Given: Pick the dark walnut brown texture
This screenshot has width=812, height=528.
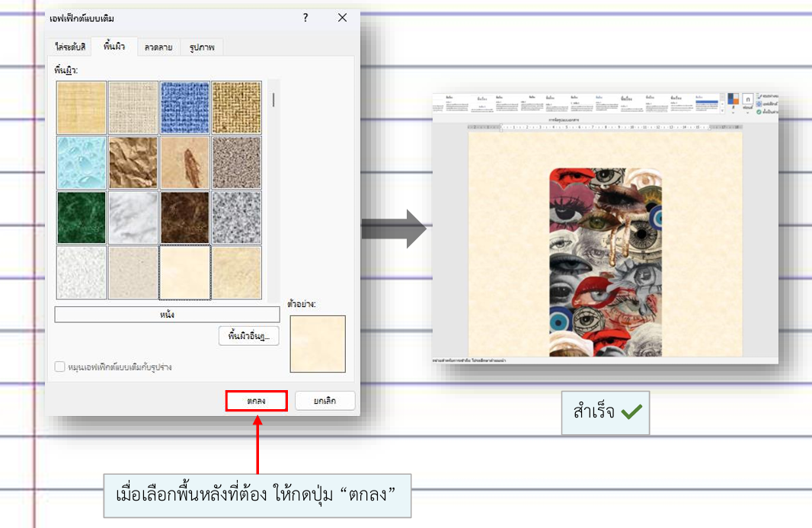Looking at the screenshot, I should (x=184, y=217).
